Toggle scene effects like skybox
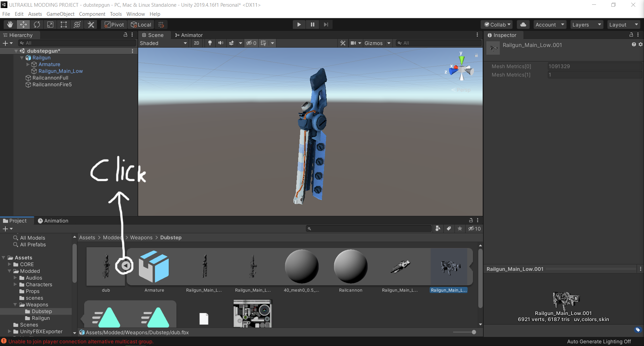644x346 pixels. (231, 43)
